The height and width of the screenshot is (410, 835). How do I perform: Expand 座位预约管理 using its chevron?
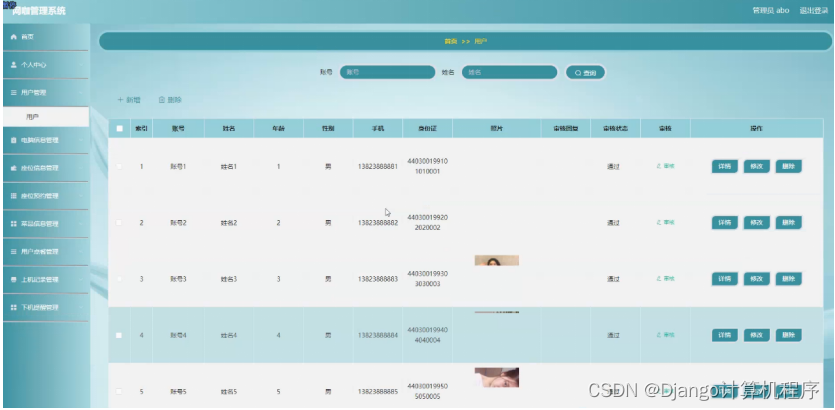point(81,196)
